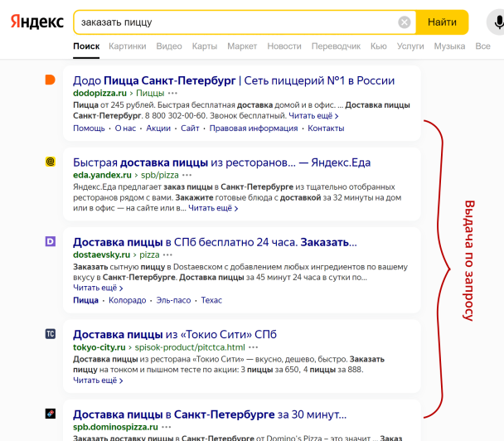Open the Кью tab
504x441 pixels.
pos(378,46)
